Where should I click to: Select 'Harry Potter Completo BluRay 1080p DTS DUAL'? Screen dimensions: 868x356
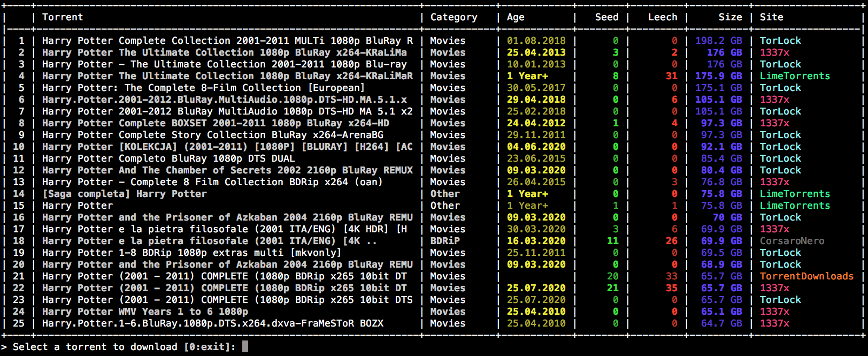pos(168,158)
